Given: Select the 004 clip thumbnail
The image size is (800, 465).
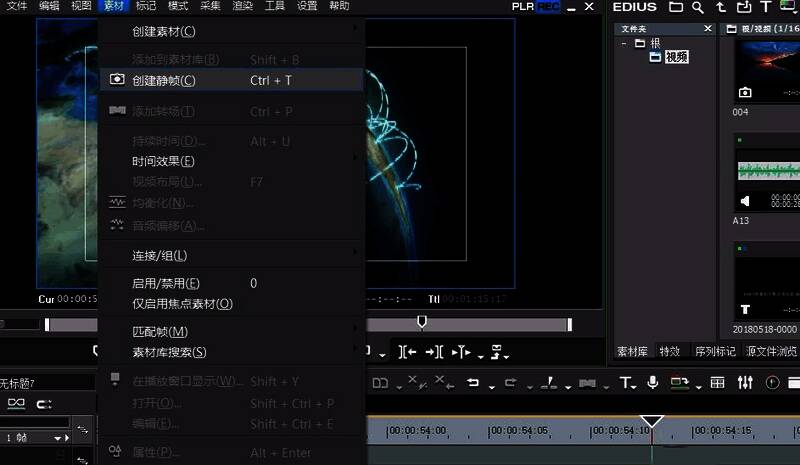Looking at the screenshot, I should [x=767, y=70].
